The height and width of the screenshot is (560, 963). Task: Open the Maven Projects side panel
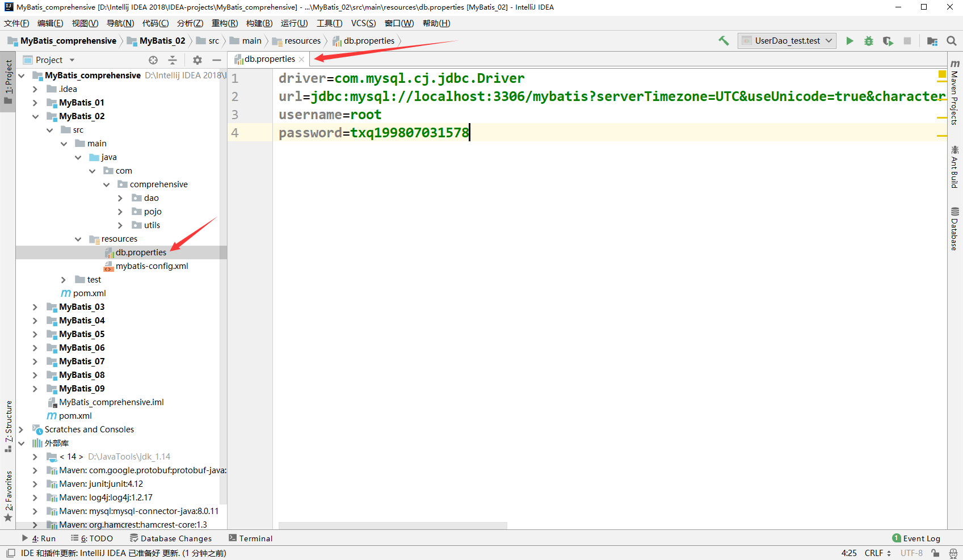[955, 92]
